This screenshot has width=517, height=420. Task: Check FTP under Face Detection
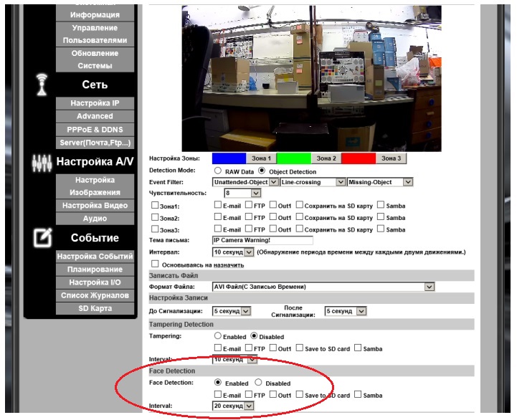pos(249,394)
